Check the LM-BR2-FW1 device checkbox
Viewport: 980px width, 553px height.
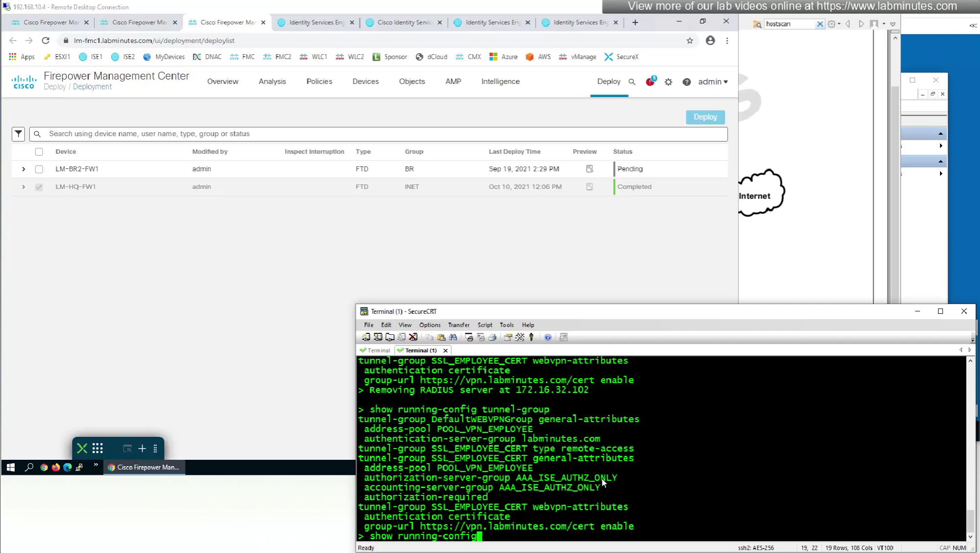pos(39,169)
